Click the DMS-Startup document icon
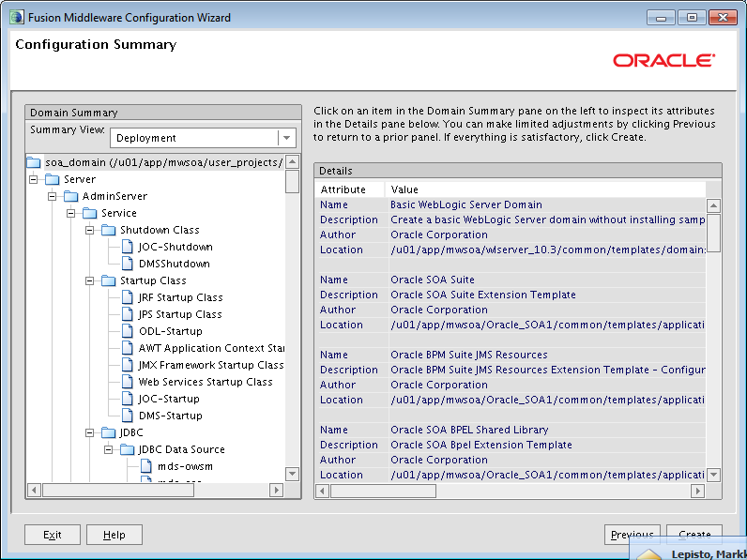747x560 pixels. coord(128,416)
